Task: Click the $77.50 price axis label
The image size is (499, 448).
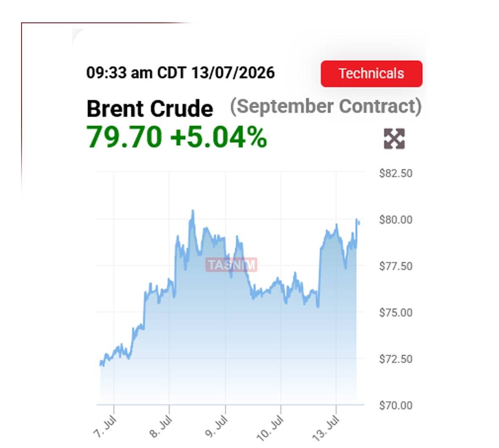Action: (x=395, y=266)
